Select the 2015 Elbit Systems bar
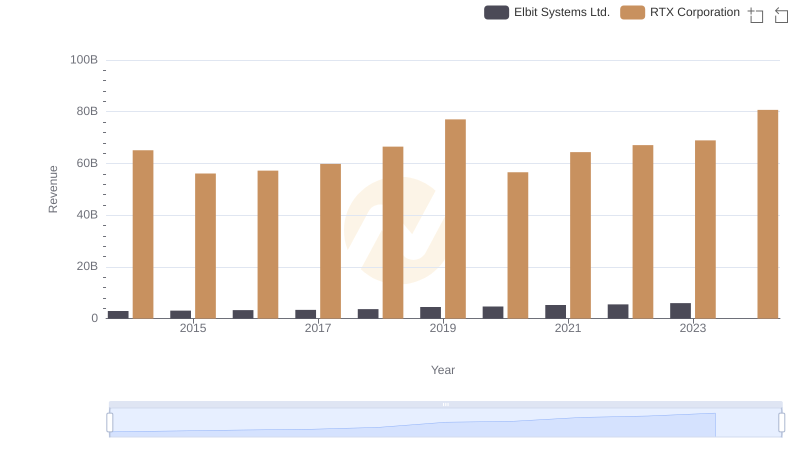Image resolution: width=800 pixels, height=461 pixels. [181, 315]
